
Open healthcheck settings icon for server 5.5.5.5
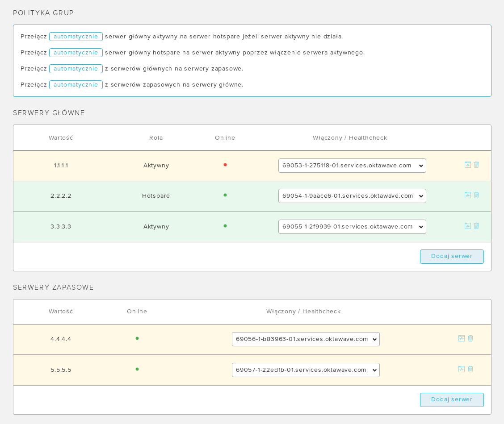coord(462,369)
